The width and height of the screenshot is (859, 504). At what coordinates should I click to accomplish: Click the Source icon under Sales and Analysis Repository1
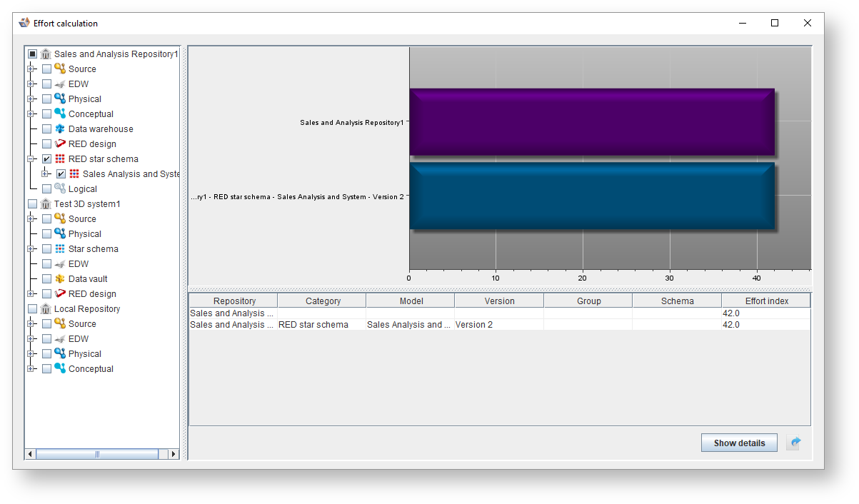tap(60, 69)
